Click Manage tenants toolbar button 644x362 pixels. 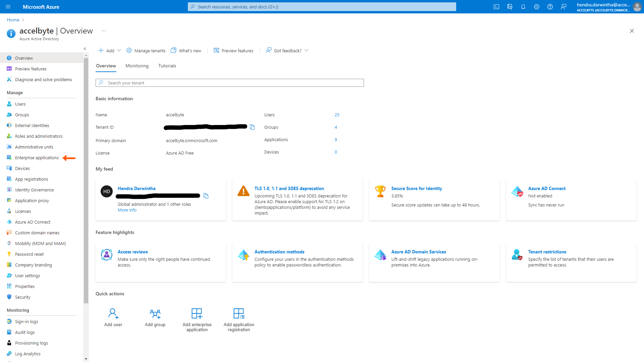(146, 51)
